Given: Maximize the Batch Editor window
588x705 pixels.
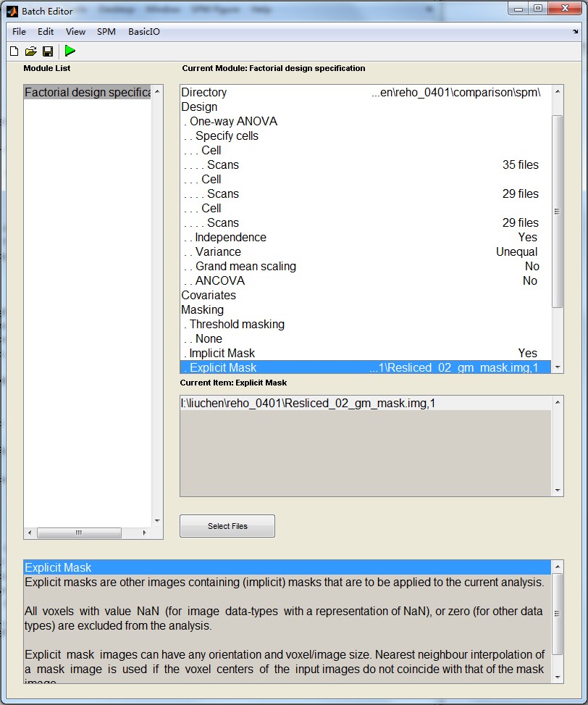Looking at the screenshot, I should [538, 9].
